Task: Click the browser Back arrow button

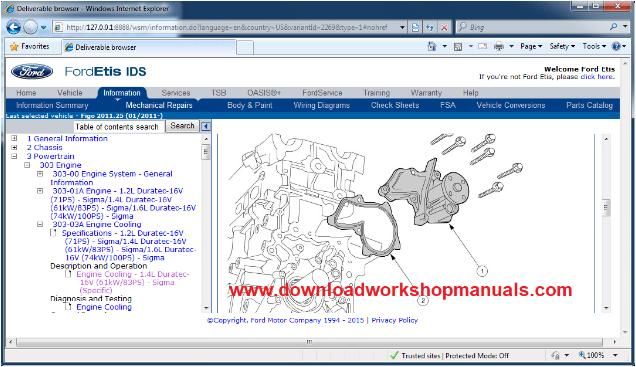Action: pos(13,28)
